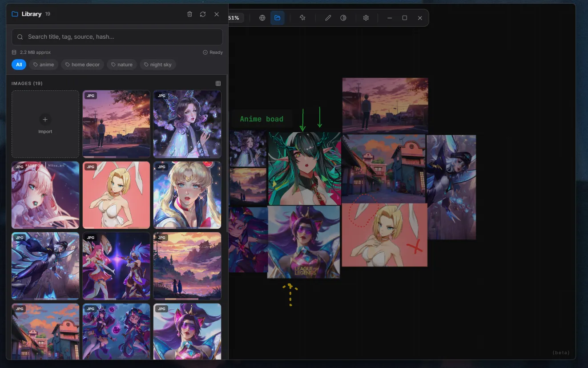The width and height of the screenshot is (588, 368).
Task: Select small butterfly girl image on canvas
Action: [x=248, y=149]
